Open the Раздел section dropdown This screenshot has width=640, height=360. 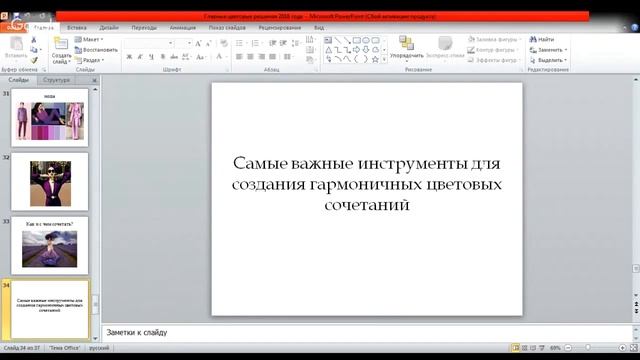pos(89,60)
